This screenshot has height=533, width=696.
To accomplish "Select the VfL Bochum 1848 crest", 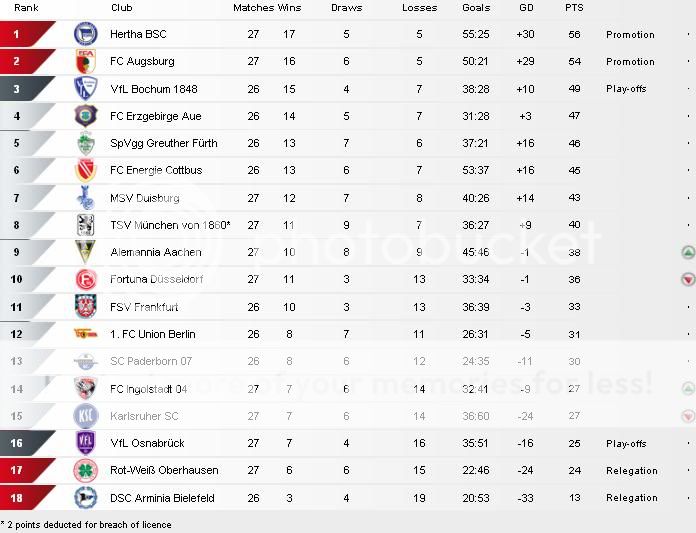I will click(x=86, y=88).
